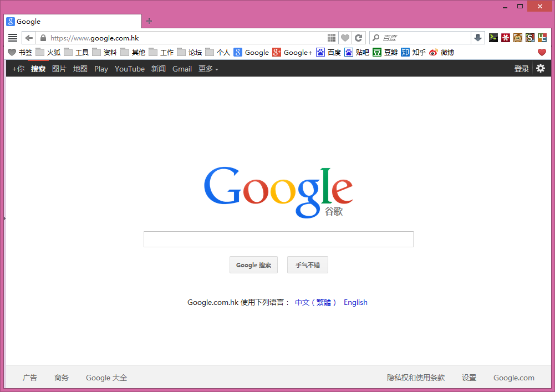Open YouTube in Google navigation bar
Viewport: 555px width, 392px height.
130,69
